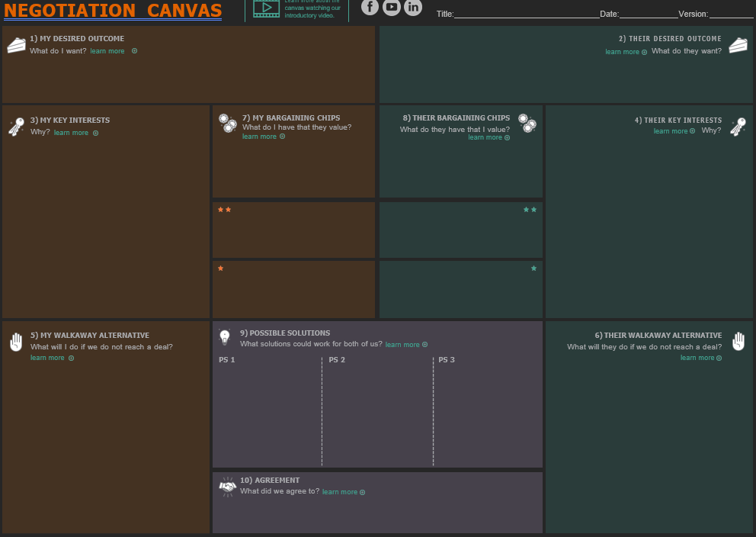Click 'What did we agree to?' text

coord(280,491)
